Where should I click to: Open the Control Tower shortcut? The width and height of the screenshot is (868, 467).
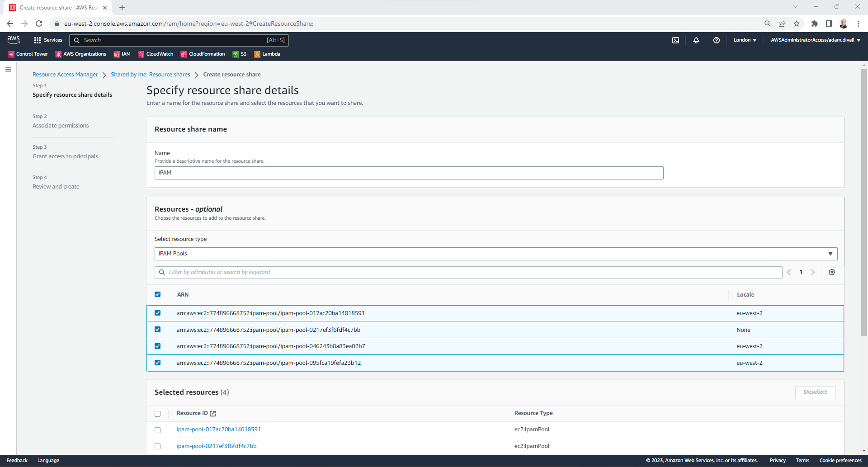click(x=28, y=54)
